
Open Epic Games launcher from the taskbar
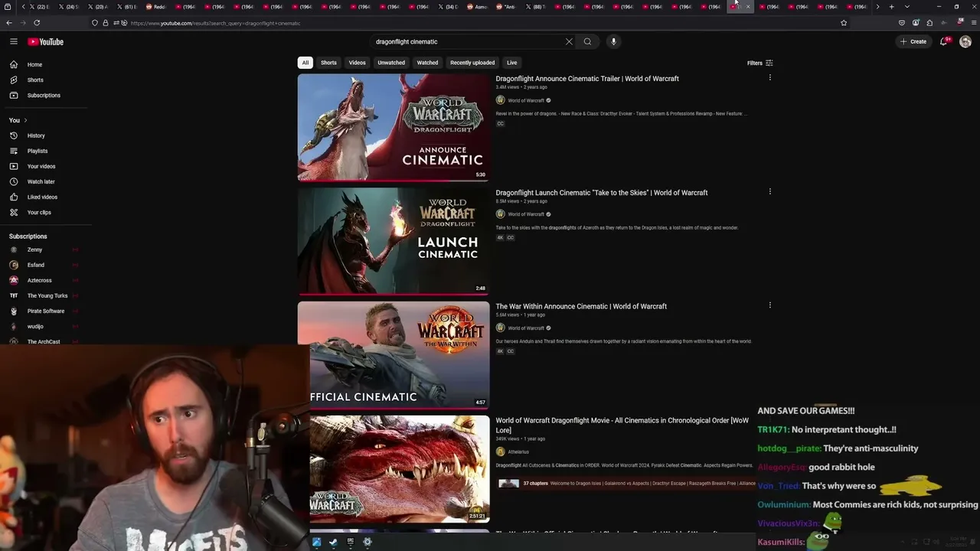(x=351, y=542)
